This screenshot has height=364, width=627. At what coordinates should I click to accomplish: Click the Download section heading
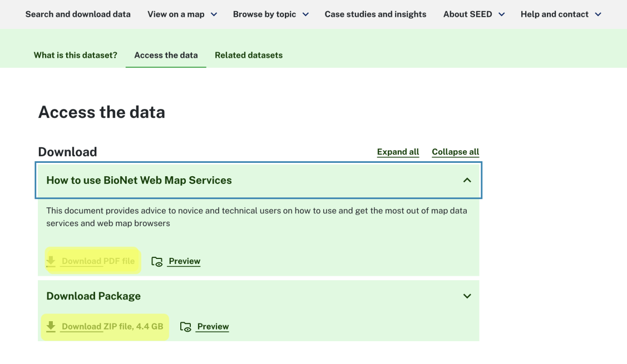67,152
